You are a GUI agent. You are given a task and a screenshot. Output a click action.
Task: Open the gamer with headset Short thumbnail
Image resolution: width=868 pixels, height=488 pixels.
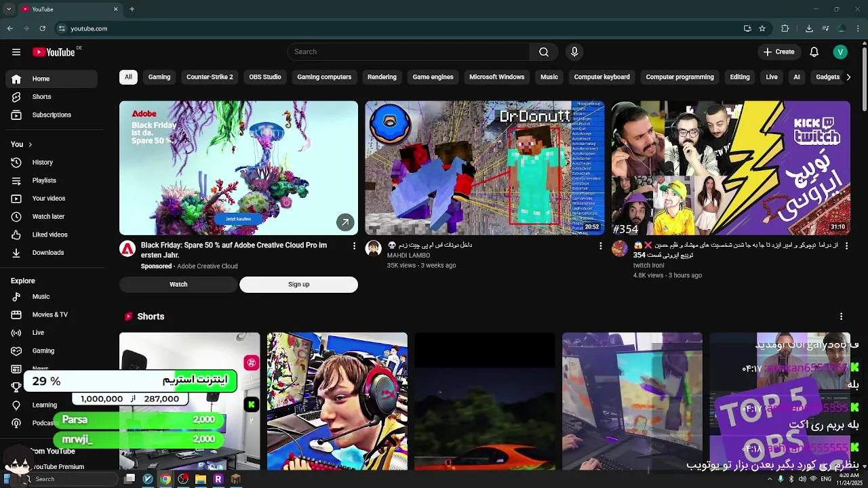(x=337, y=401)
